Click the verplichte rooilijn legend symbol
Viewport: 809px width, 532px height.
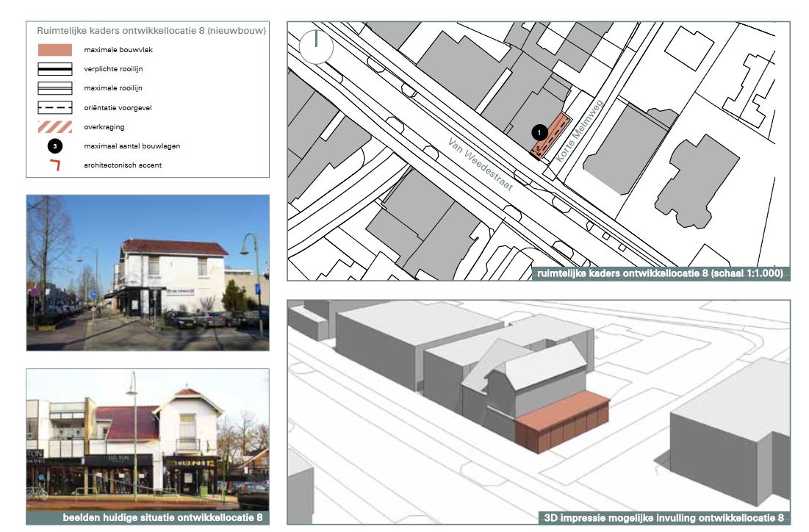click(54, 68)
